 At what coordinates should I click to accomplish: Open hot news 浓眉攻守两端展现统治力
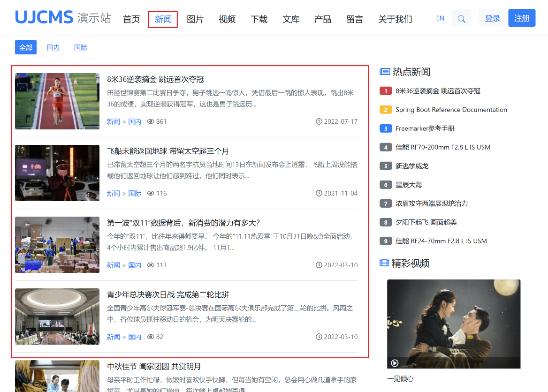[432, 204]
